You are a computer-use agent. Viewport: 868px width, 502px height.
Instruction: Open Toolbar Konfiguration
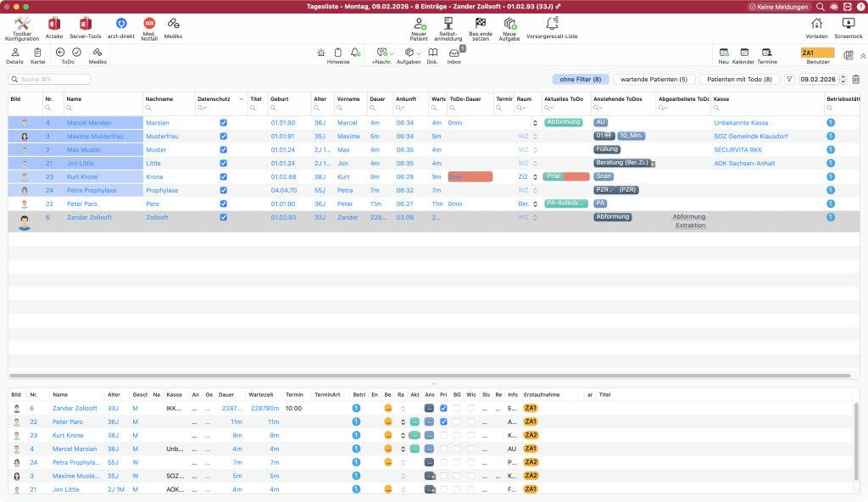point(22,24)
